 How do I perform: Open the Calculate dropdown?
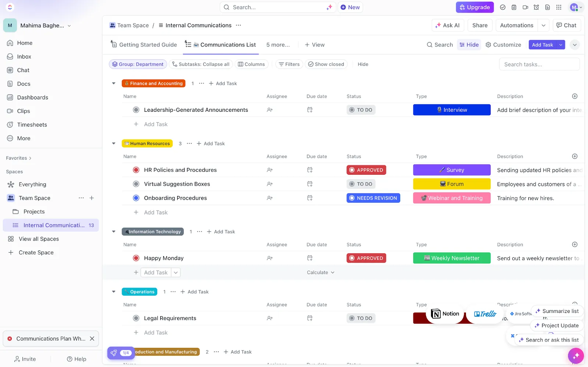coord(321,272)
